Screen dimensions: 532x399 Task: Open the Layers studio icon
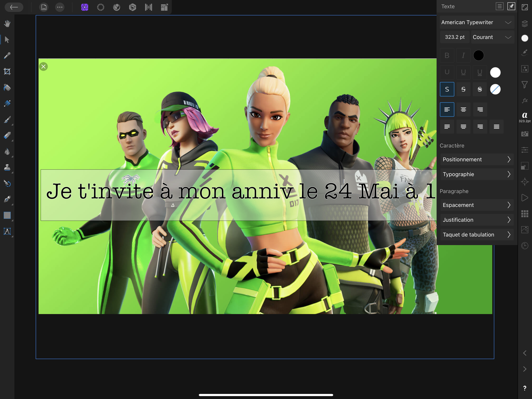tap(525, 24)
